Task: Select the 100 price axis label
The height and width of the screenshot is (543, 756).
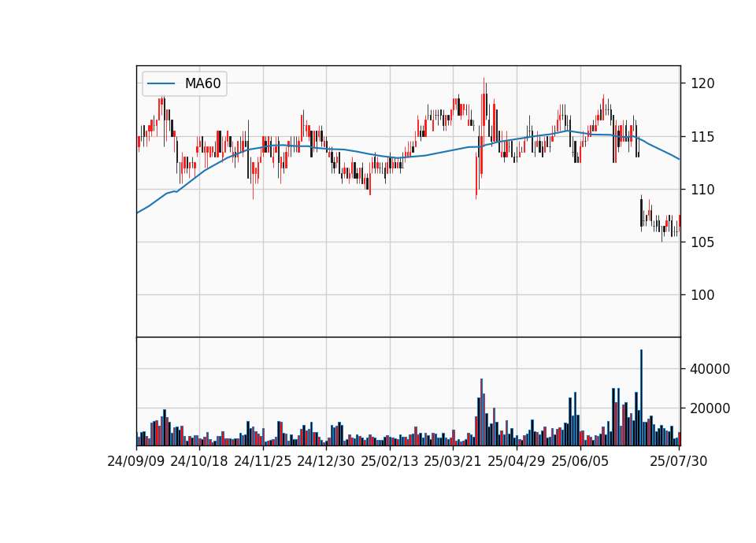Action: pos(702,294)
